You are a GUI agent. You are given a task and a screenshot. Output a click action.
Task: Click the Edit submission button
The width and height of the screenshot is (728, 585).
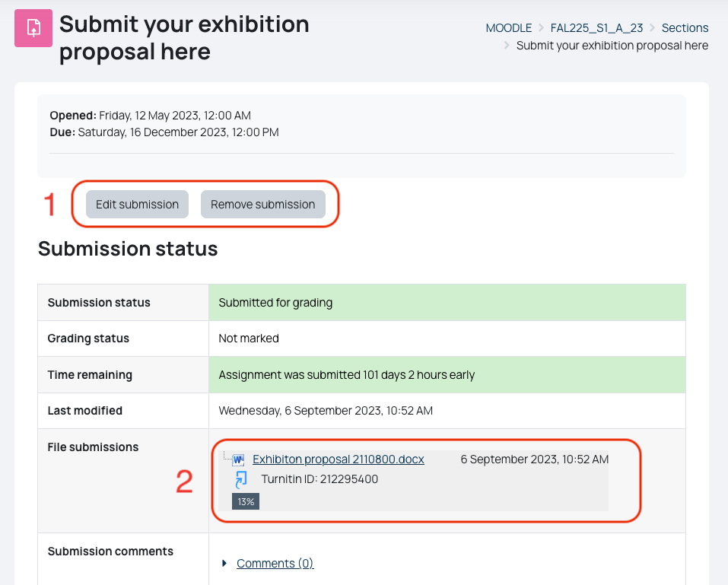pyautogui.click(x=137, y=204)
